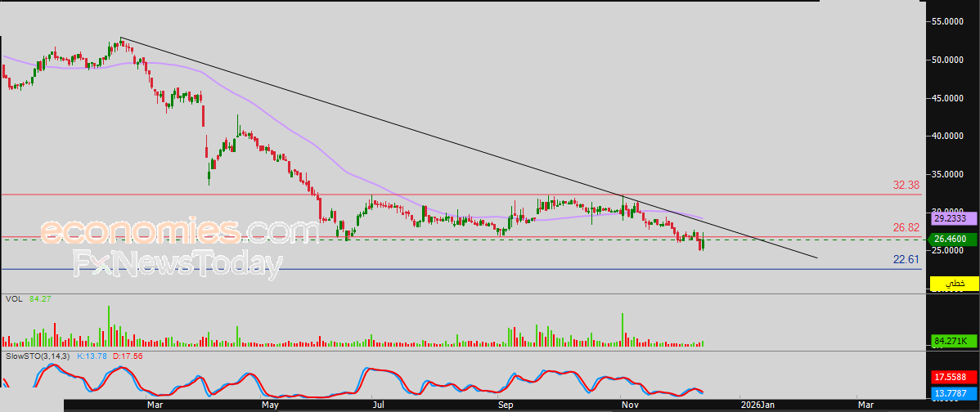The height and width of the screenshot is (412, 980).
Task: Click the Nov label on time axis
Action: (x=628, y=405)
